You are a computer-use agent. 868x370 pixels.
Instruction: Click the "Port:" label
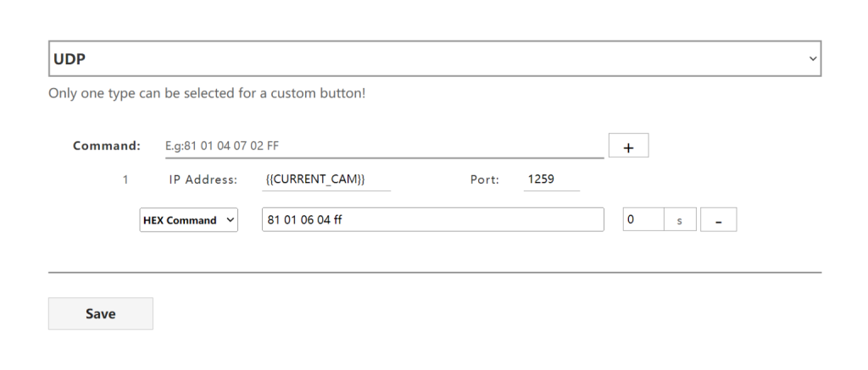[485, 179]
